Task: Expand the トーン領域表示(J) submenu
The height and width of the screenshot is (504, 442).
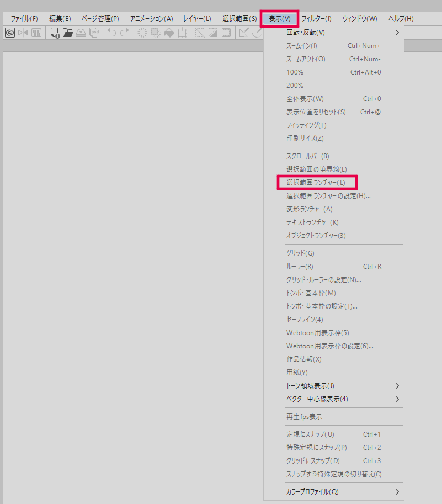Action: (x=334, y=386)
